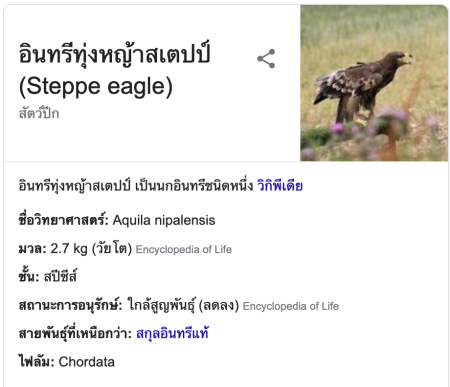Select the สายพันธุ์ที่เหนือกว่า label

75,333
